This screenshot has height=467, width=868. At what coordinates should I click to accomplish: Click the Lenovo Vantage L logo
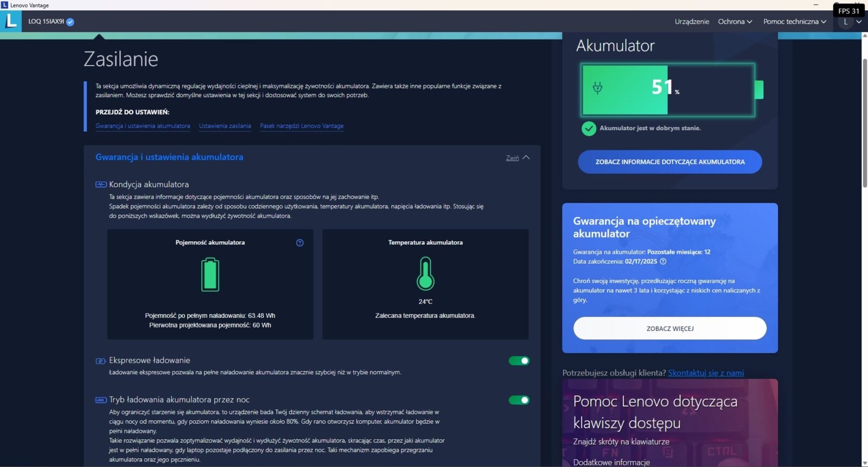point(11,21)
